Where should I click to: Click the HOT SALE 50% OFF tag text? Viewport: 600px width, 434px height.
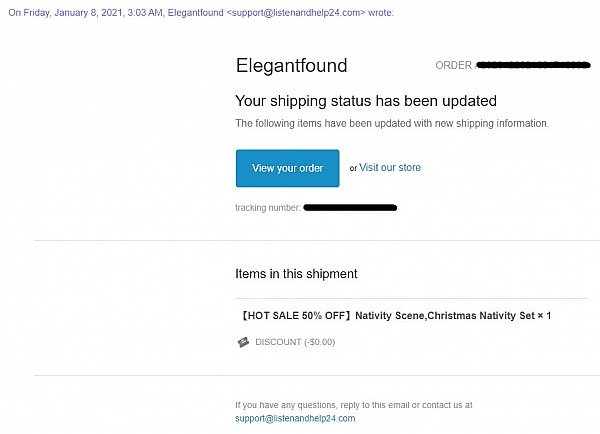tap(296, 316)
